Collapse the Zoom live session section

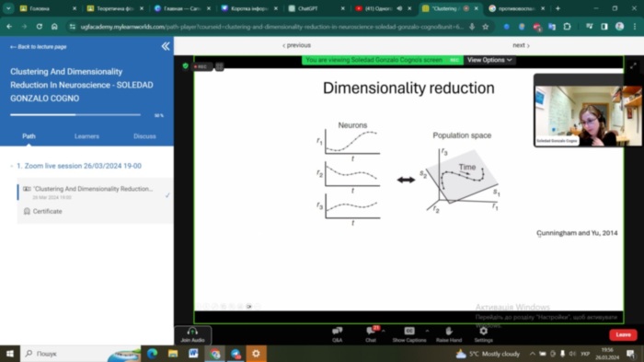click(11, 166)
